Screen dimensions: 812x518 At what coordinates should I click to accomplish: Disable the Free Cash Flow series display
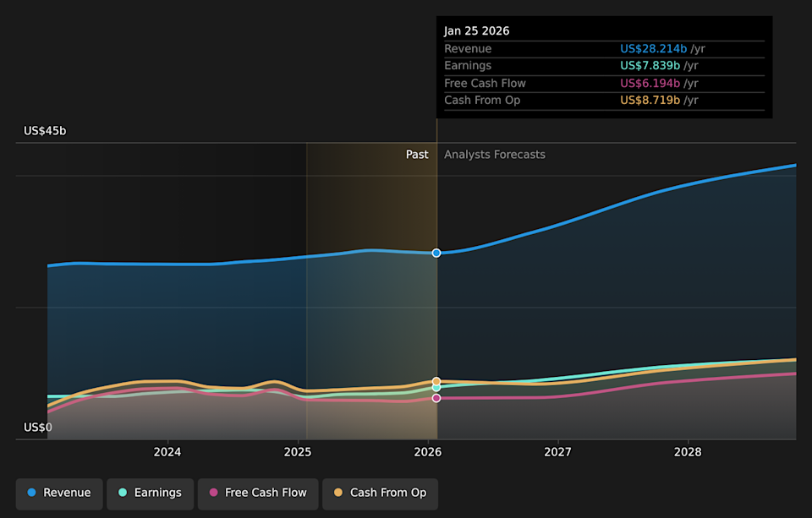pyautogui.click(x=258, y=493)
